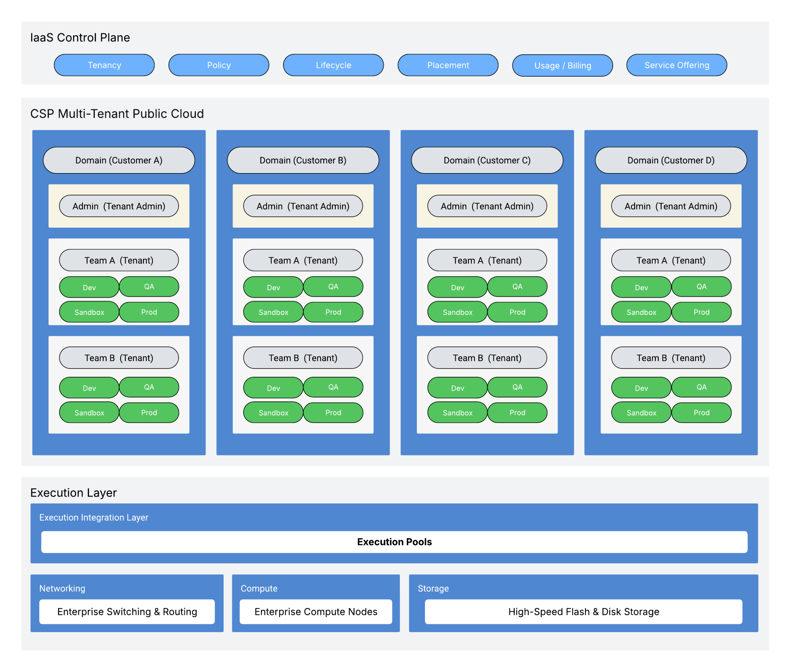Screen dimensions: 791x672
Task: Click Team B (Tenant) in Customer C
Action: pos(488,358)
